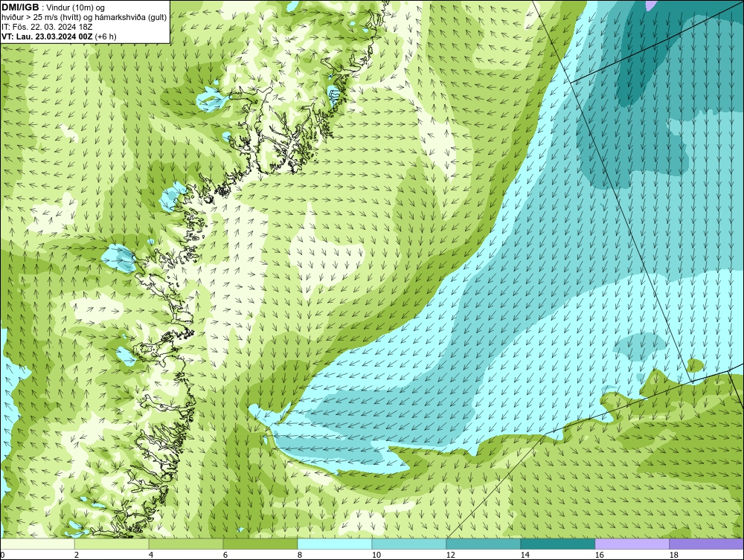This screenshot has height=560, width=744.
Task: Click the legend scale label '4'
Action: pos(151,555)
